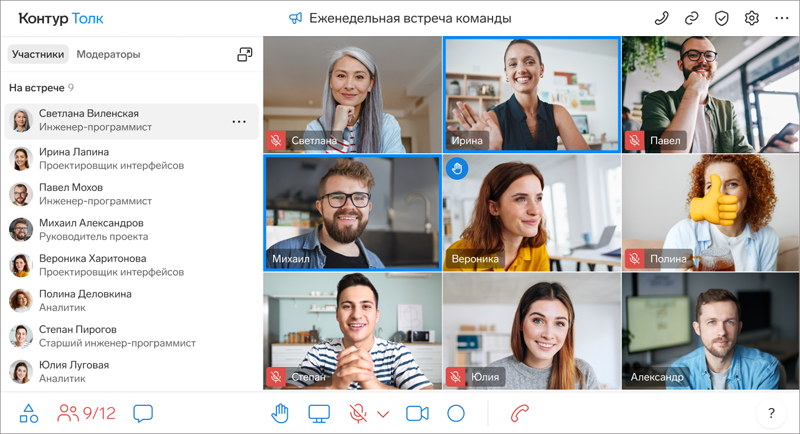Screen dimensions: 800x434
Task: Open the shapes apps icon
Action: pos(29,413)
